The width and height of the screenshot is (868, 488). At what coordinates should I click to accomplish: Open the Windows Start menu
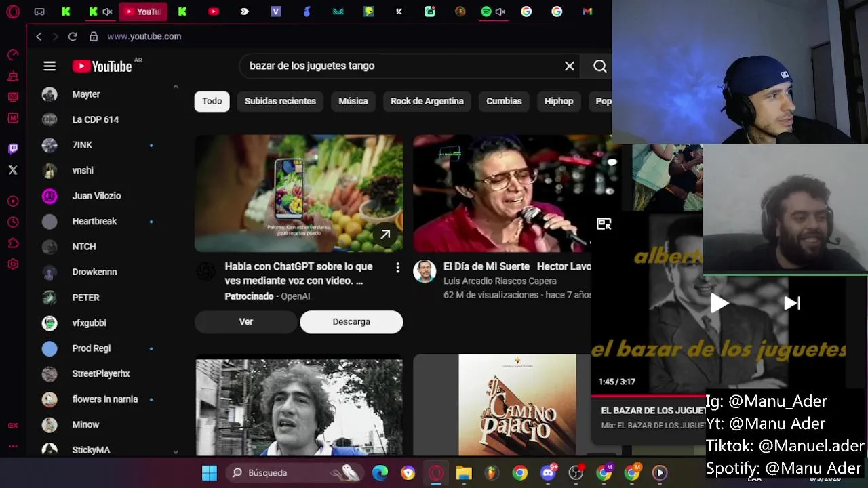pos(210,472)
